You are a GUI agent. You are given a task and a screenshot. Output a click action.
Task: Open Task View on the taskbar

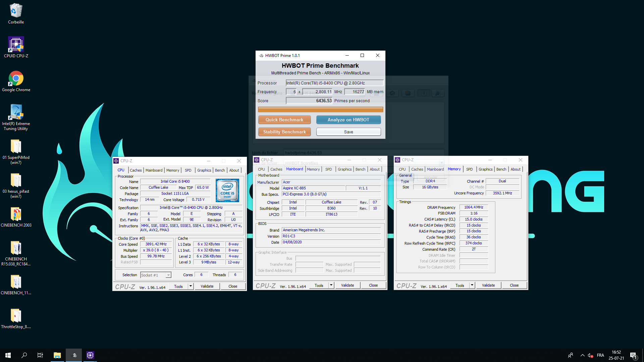[40, 355]
